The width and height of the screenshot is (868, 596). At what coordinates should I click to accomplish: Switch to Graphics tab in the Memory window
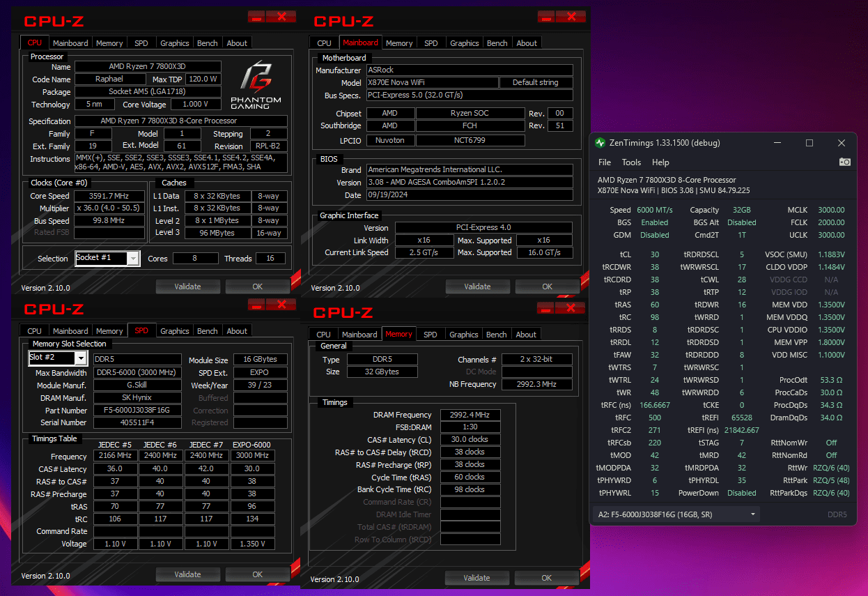(464, 335)
